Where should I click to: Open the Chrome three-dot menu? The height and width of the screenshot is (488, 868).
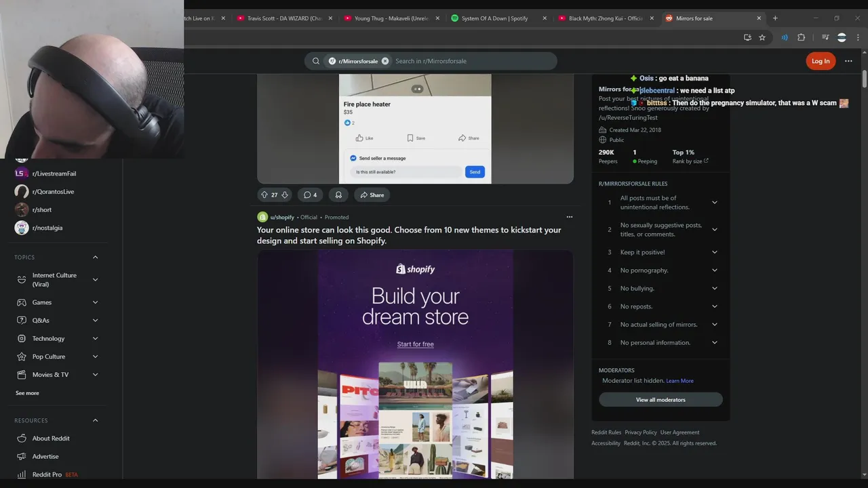857,37
